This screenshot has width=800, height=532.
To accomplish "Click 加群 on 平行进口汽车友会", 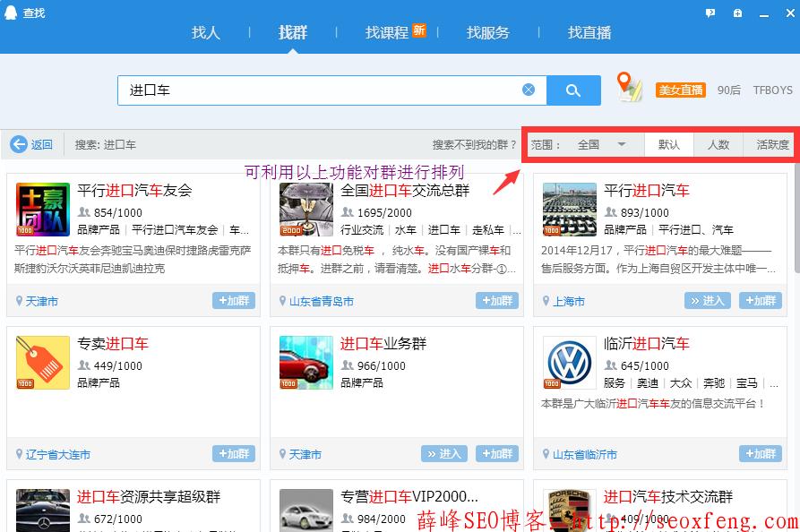I will pos(235,301).
